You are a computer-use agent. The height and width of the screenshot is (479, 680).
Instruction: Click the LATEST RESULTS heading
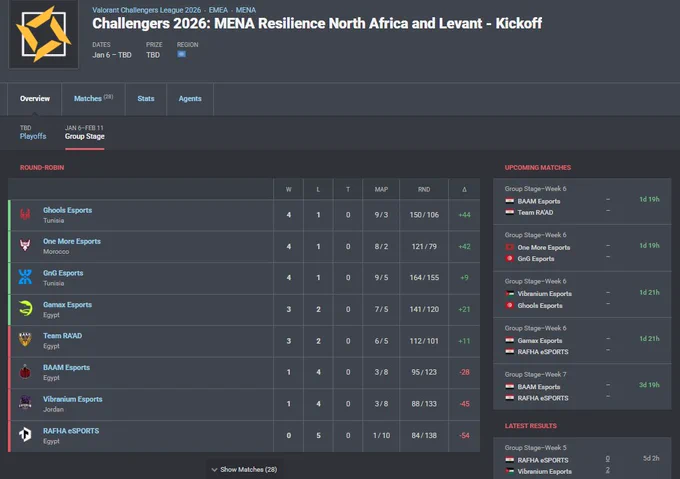click(531, 426)
